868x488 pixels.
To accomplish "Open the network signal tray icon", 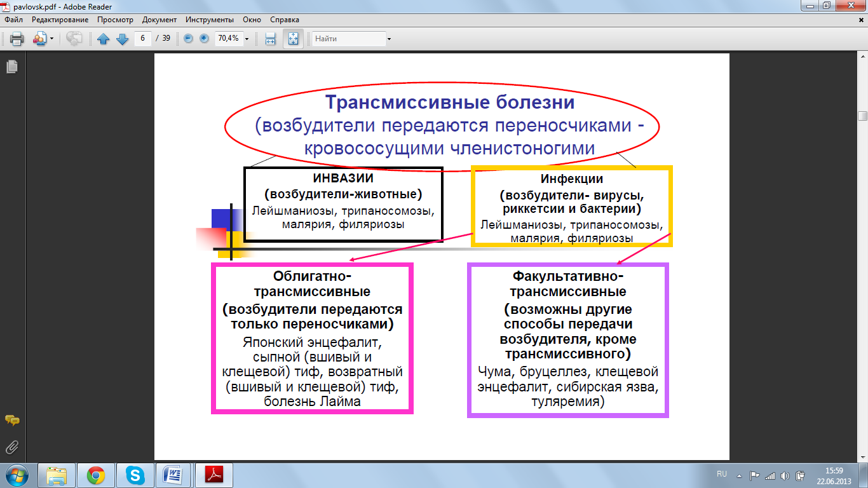I will click(x=770, y=475).
